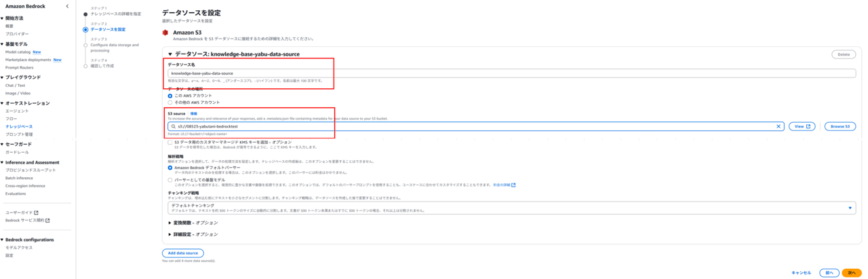Open Cross-region inference in the sidebar
Screen dimensions: 868x279
click(x=26, y=185)
